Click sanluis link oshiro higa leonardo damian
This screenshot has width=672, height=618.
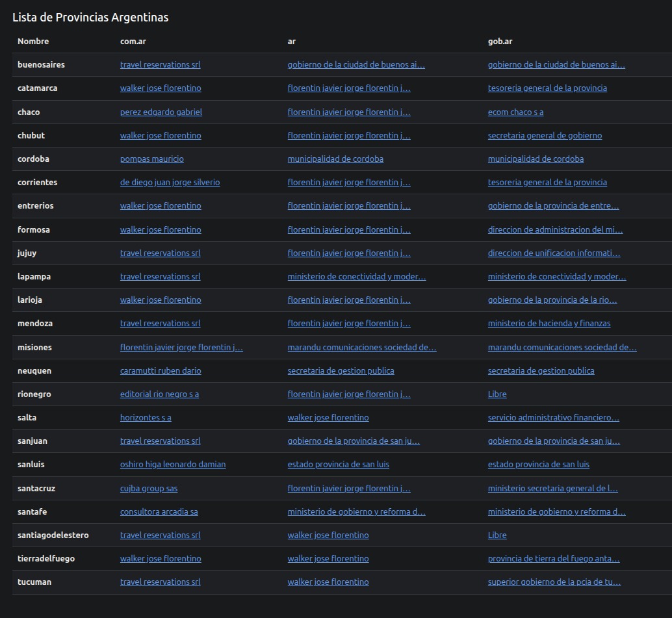click(173, 465)
